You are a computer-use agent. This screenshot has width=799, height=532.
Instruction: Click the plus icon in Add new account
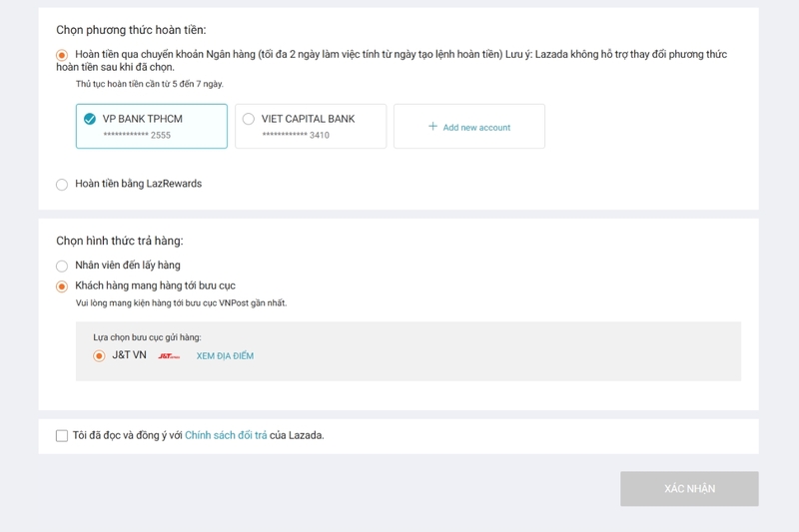(432, 126)
